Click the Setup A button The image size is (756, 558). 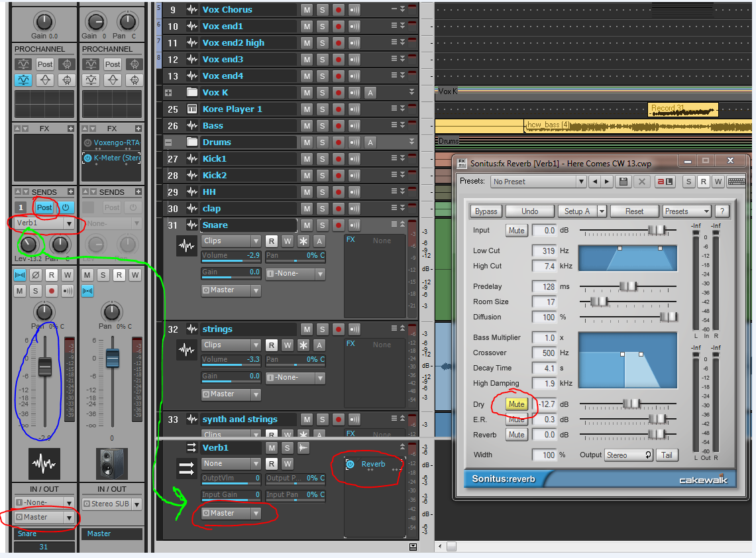[x=577, y=211]
